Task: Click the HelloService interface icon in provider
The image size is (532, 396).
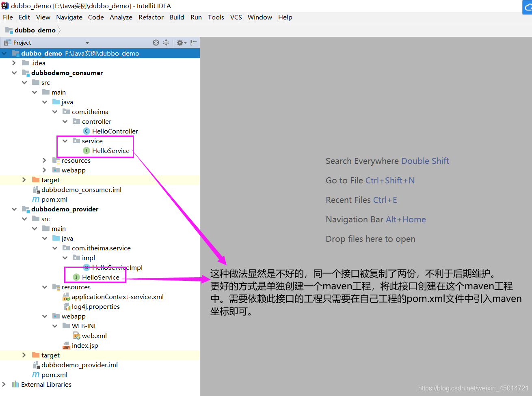Action: tap(76, 277)
